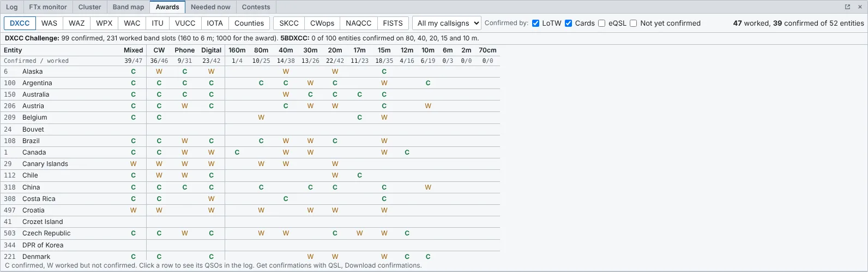Toggle the LoTW confirmation checkbox

pos(535,23)
